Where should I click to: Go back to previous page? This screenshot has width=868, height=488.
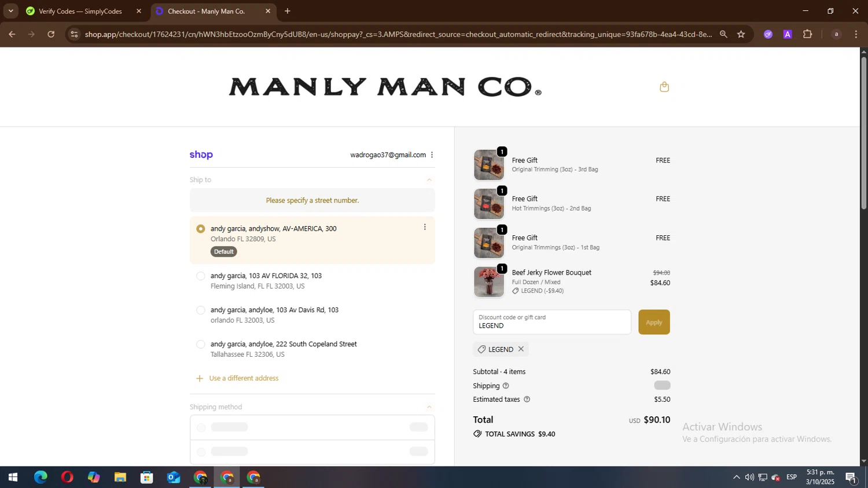12,34
